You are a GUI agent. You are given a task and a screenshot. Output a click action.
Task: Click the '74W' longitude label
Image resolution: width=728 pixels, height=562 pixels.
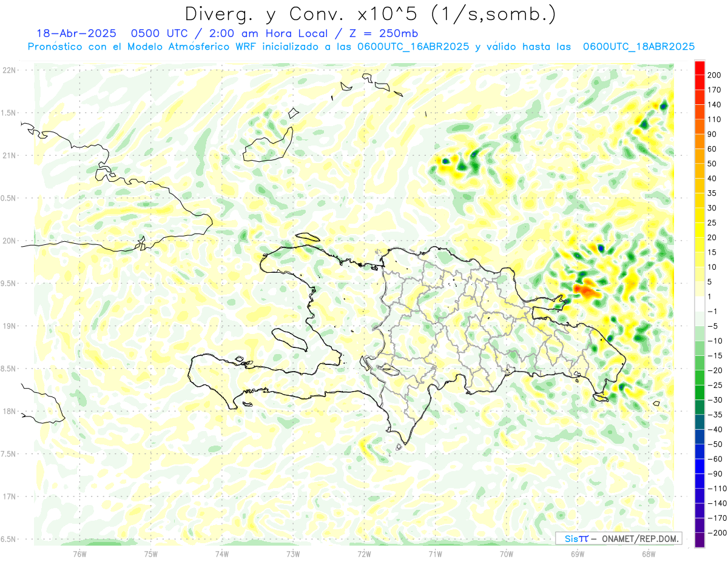[221, 554]
